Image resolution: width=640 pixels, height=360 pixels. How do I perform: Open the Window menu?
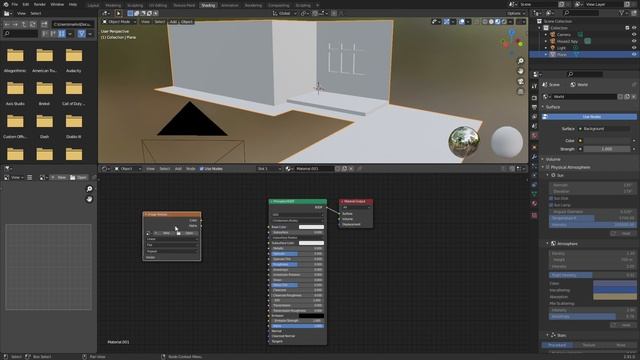57,4
